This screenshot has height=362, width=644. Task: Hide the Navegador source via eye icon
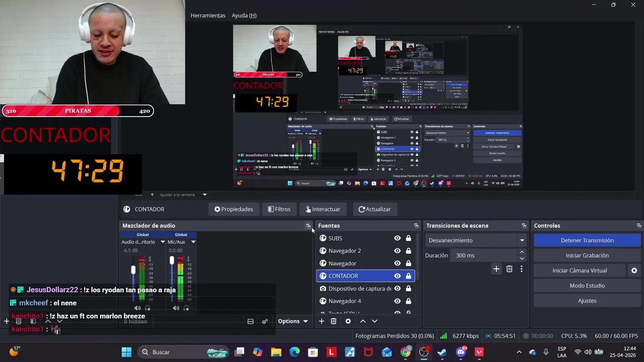[x=397, y=263]
